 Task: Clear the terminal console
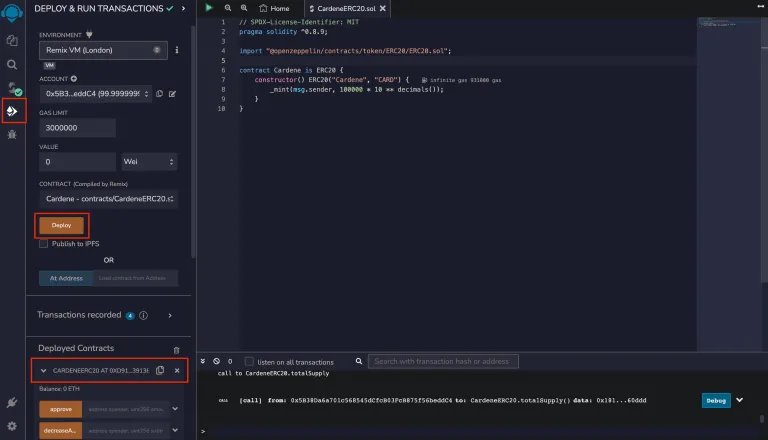216,361
